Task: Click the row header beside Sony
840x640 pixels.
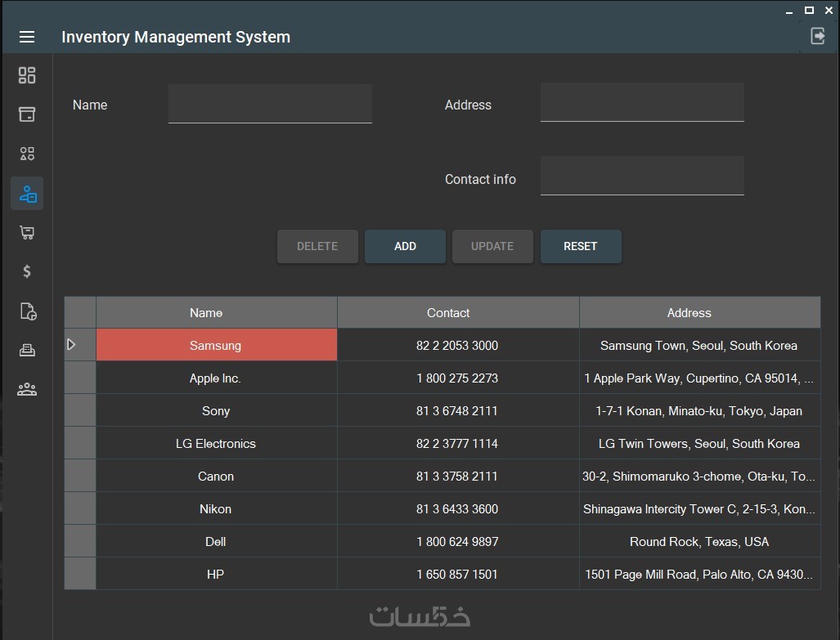Action: pyautogui.click(x=80, y=410)
